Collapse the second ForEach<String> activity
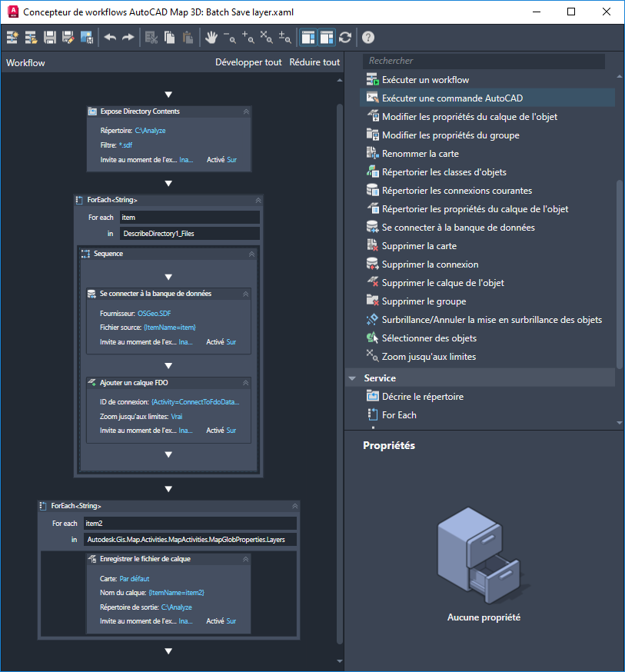Screen dimensions: 625x672 294,506
